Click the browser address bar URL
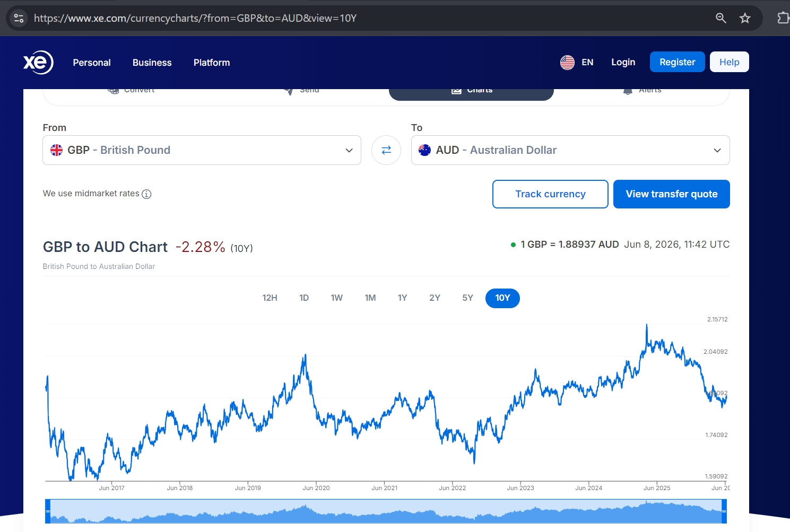790x532 pixels. coord(195,18)
